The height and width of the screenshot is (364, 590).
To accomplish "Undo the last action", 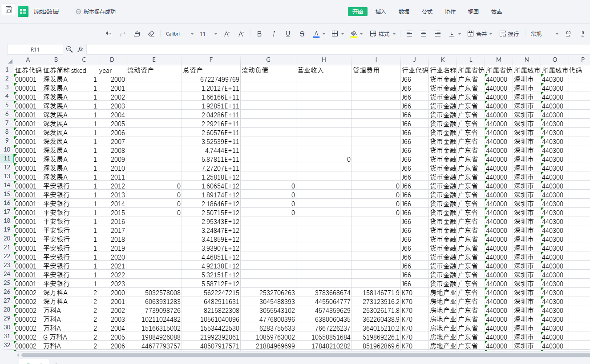I will tap(109, 34).
